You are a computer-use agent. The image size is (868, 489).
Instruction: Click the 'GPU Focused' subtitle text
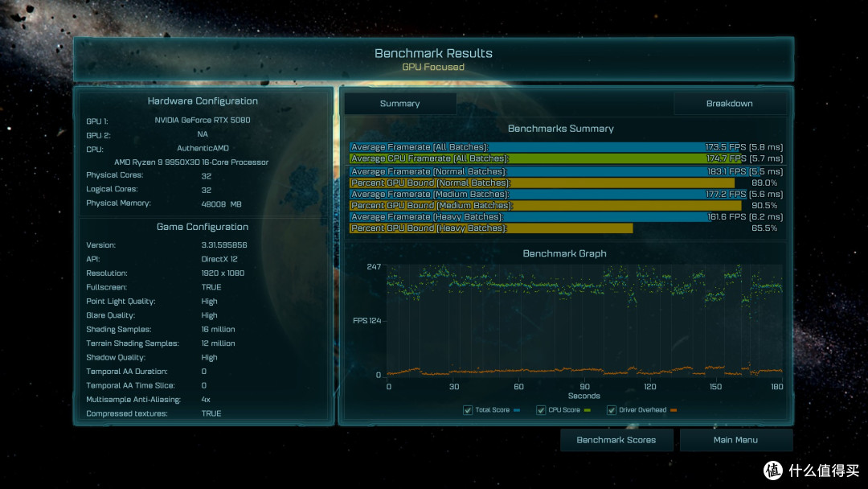pyautogui.click(x=433, y=67)
